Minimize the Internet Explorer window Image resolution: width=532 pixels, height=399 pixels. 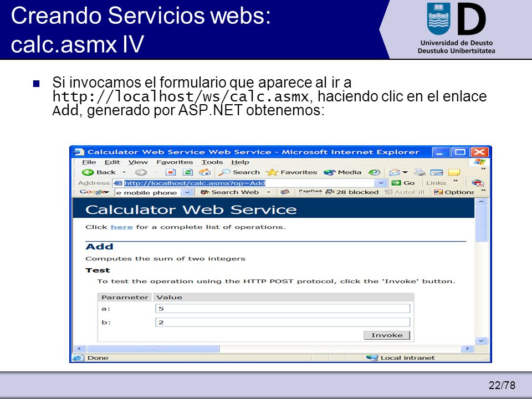441,152
